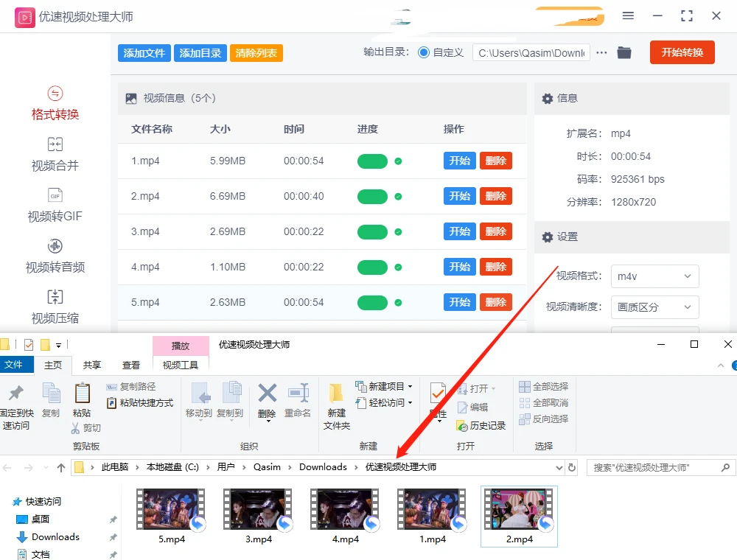Click the 删除 X icon in Explorer ribbon
The width and height of the screenshot is (737, 560).
click(267, 393)
